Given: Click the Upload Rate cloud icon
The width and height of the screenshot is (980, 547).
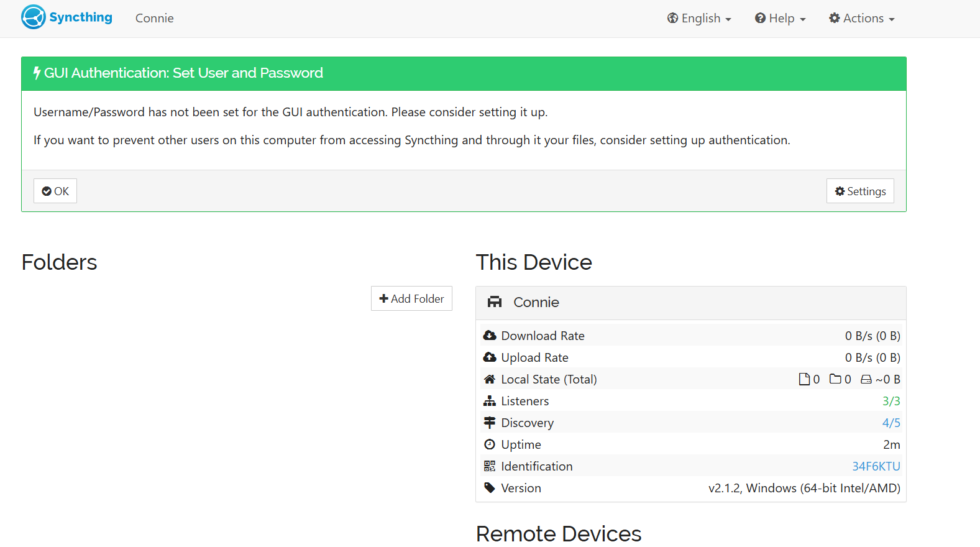Looking at the screenshot, I should pos(490,357).
